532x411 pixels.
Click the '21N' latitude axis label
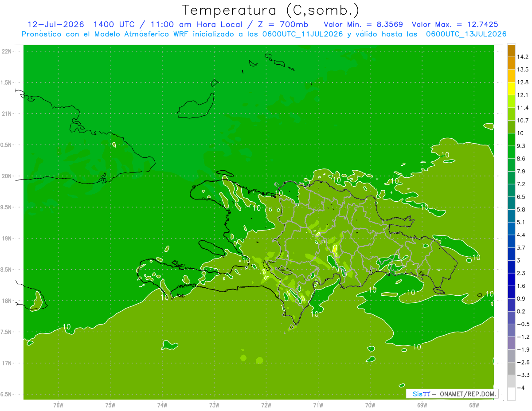pyautogui.click(x=7, y=114)
